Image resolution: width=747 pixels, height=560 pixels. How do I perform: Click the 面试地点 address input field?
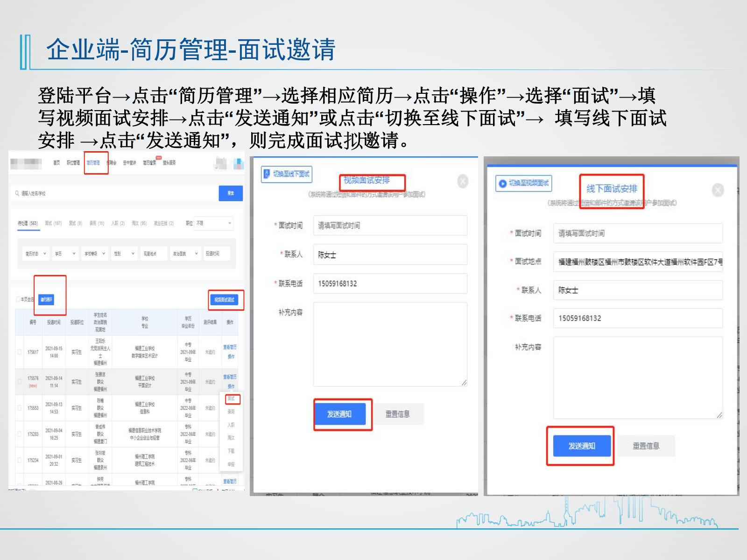pyautogui.click(x=638, y=262)
